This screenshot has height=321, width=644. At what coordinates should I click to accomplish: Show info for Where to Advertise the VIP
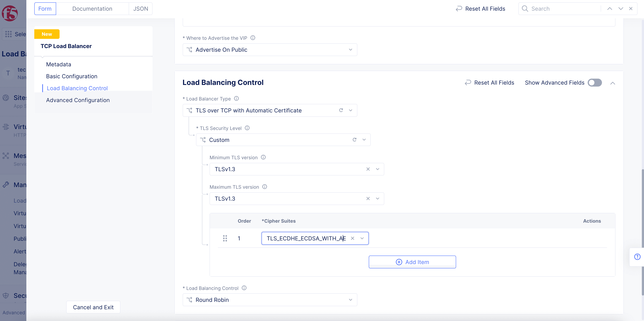[253, 38]
